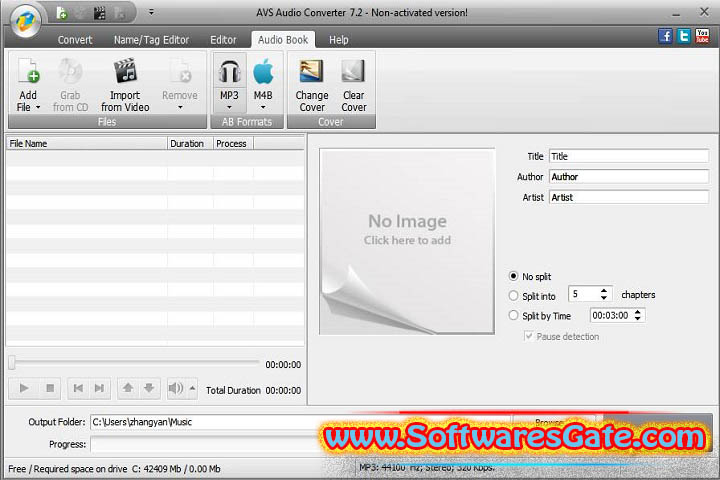
Task: Expand the MP3 format dropdown arrow
Action: click(x=229, y=107)
